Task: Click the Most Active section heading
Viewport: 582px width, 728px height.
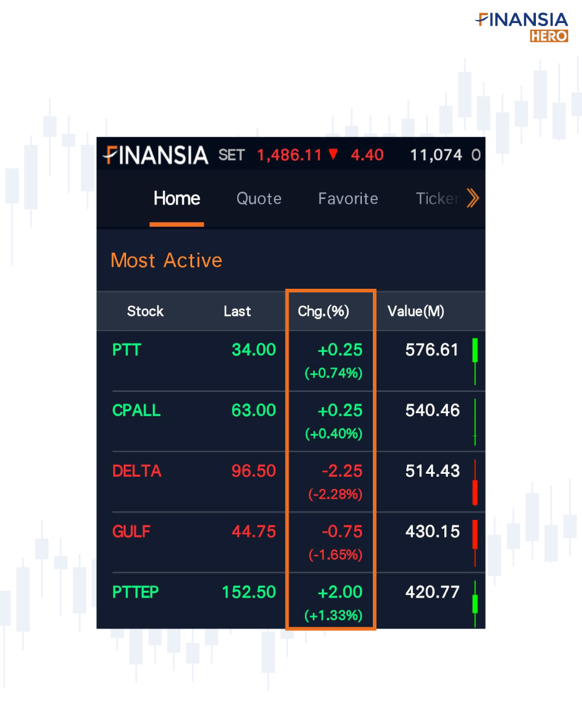Action: [x=166, y=260]
